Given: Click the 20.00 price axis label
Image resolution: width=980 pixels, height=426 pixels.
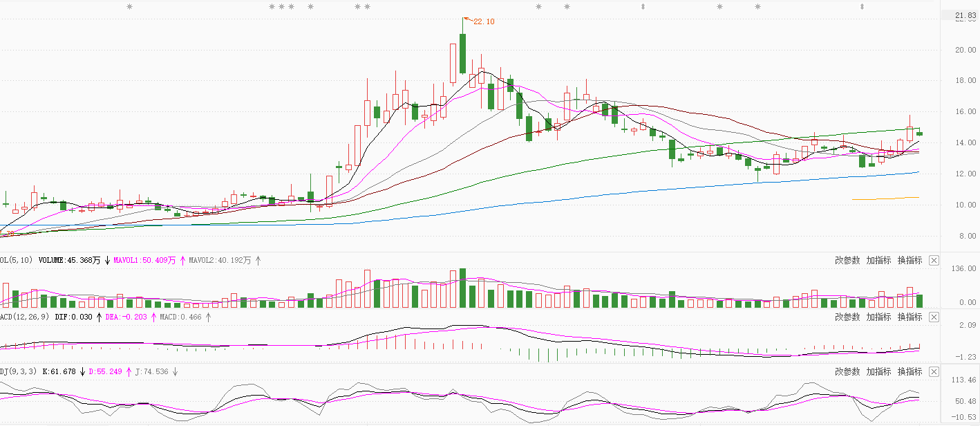Looking at the screenshot, I should pos(965,50).
